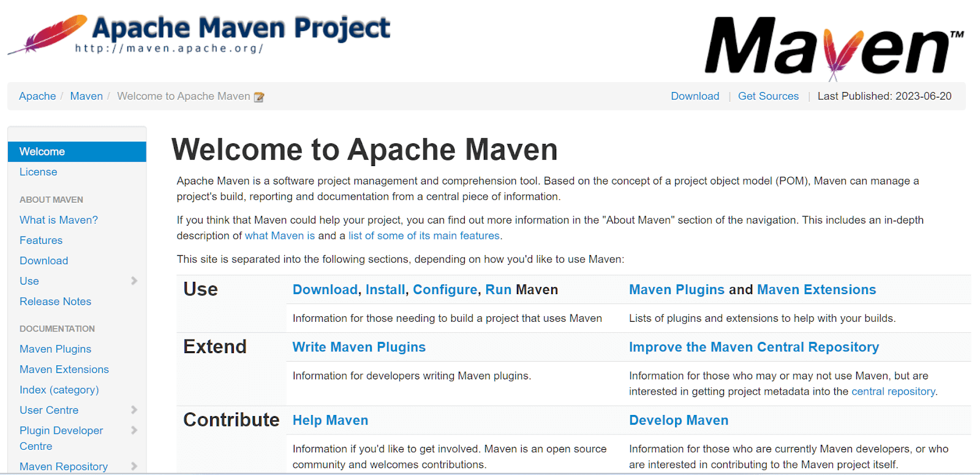Follow the central repository inline link
This screenshot has height=475, width=980.
click(893, 392)
